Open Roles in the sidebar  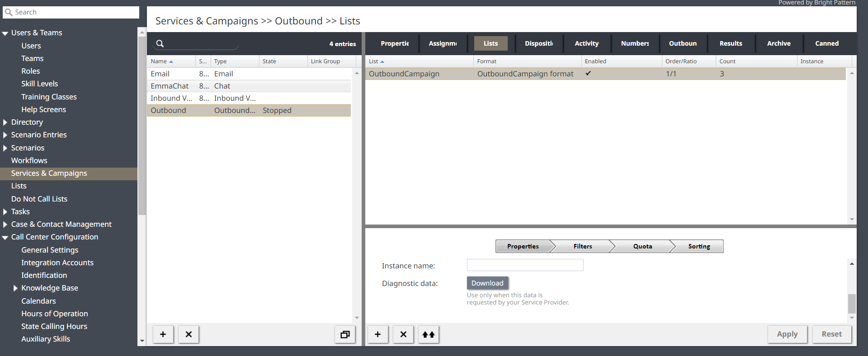pyautogui.click(x=31, y=71)
